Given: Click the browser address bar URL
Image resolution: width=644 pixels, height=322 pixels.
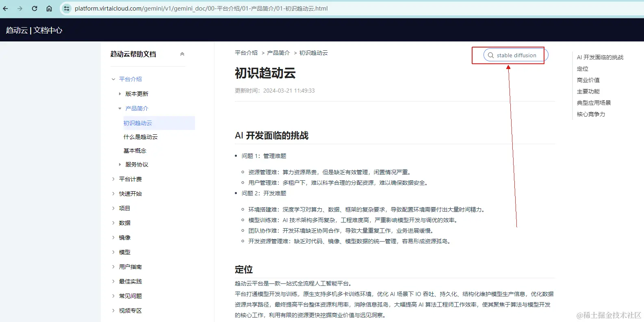Looking at the screenshot, I should tap(201, 9).
